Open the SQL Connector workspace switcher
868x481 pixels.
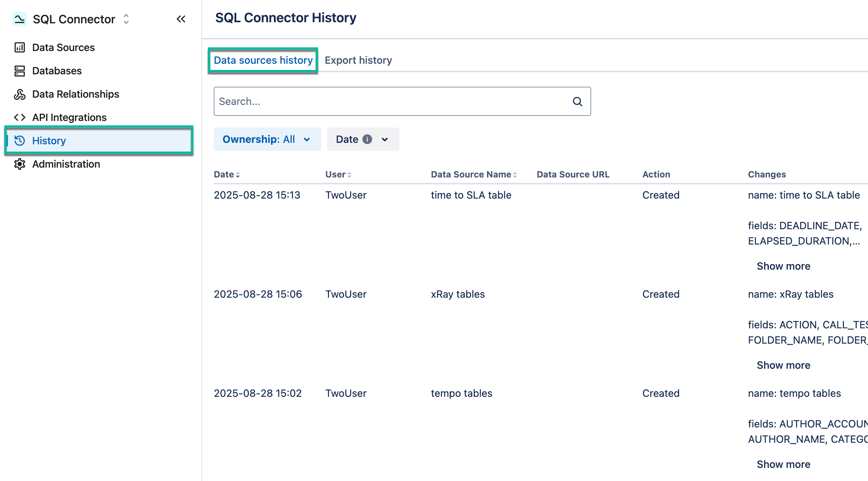(125, 19)
